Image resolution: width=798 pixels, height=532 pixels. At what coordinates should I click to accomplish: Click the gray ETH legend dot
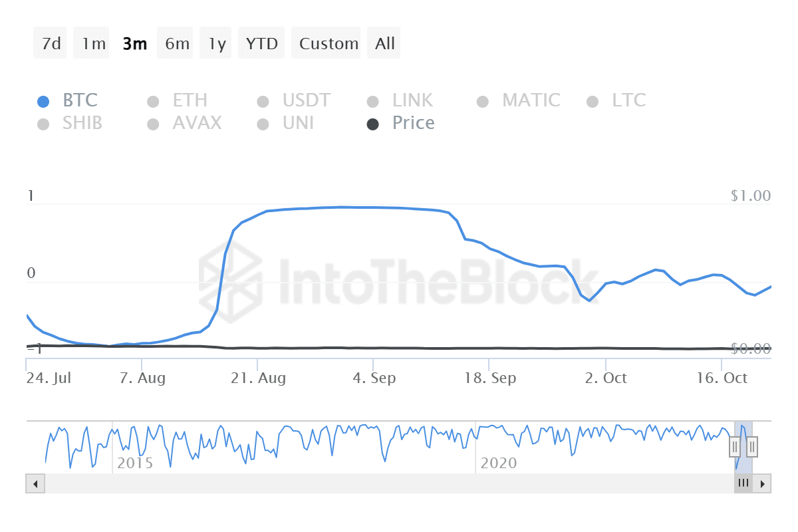pos(152,100)
